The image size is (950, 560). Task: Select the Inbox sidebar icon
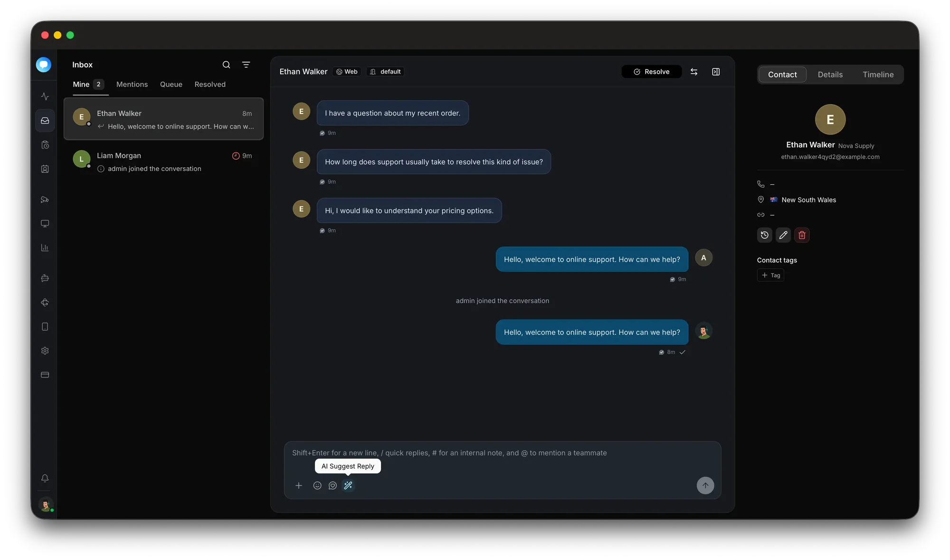[x=45, y=121]
